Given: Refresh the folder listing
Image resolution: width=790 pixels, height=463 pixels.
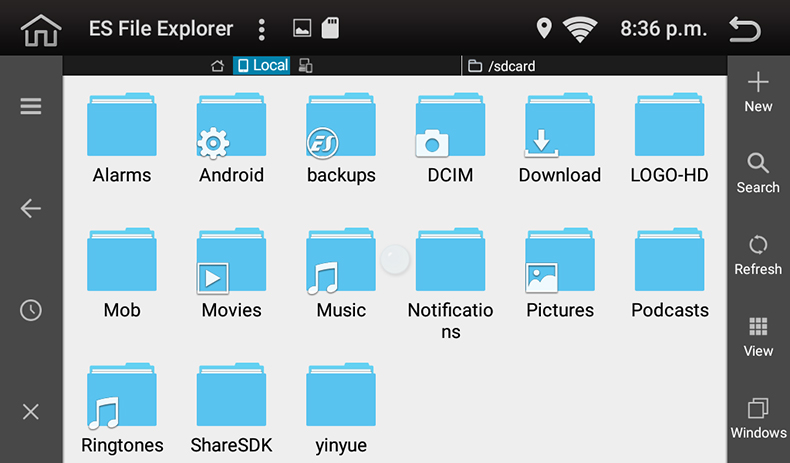Looking at the screenshot, I should [x=758, y=255].
